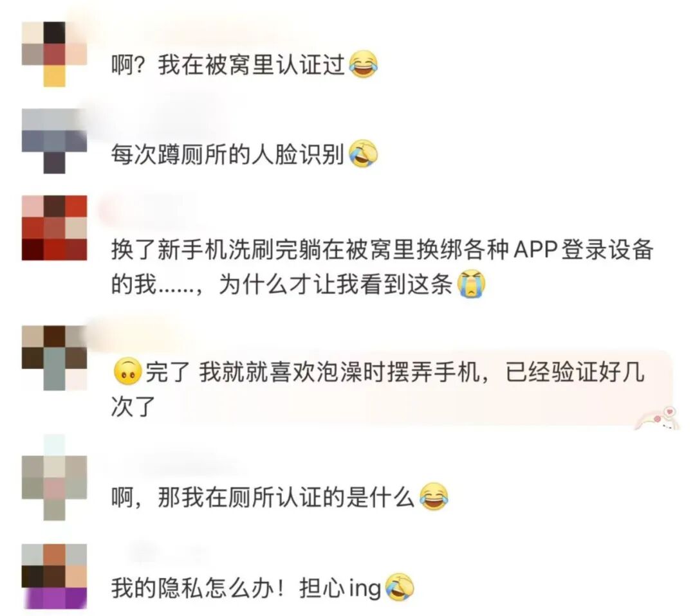Tap the cartoon sticker on the pink bubble's corner
Image resolution: width=695 pixels, height=616 pixels.
point(658,419)
